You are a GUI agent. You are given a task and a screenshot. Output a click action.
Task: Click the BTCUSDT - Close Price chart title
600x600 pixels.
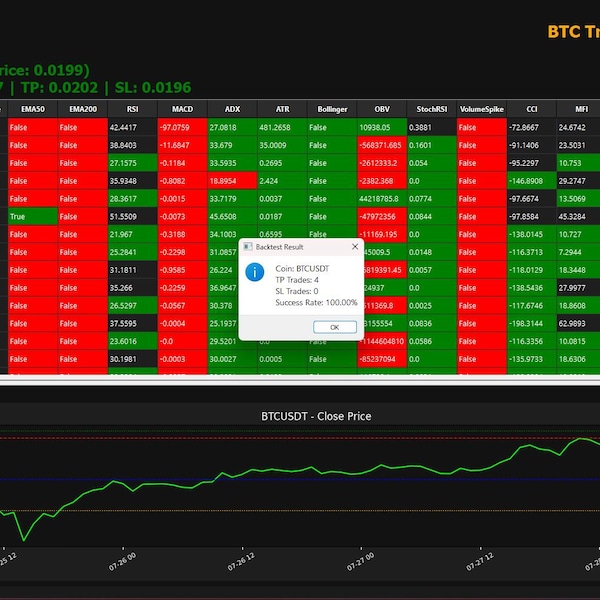[316, 416]
